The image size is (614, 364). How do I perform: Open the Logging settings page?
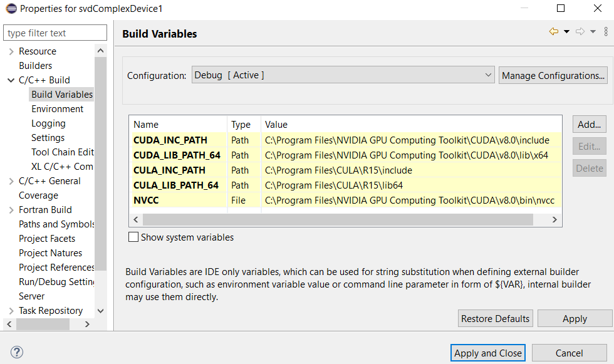tap(48, 123)
